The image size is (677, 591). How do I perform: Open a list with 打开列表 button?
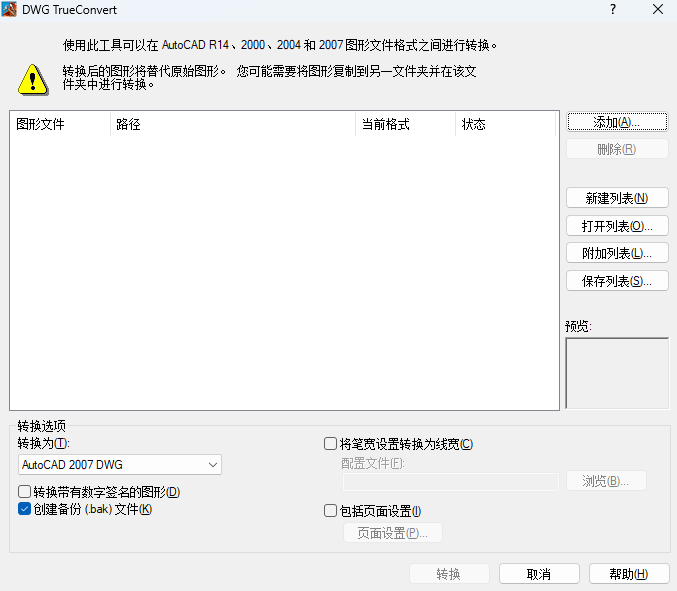pyautogui.click(x=616, y=226)
